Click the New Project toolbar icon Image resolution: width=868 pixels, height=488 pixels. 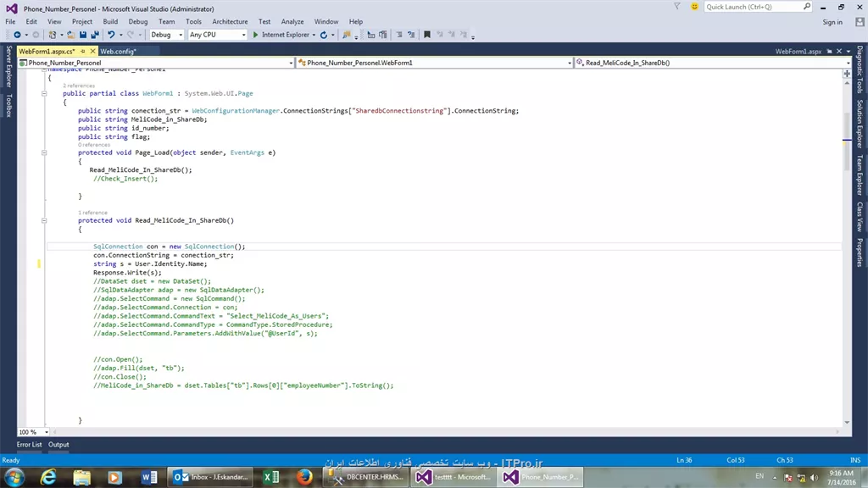point(53,35)
